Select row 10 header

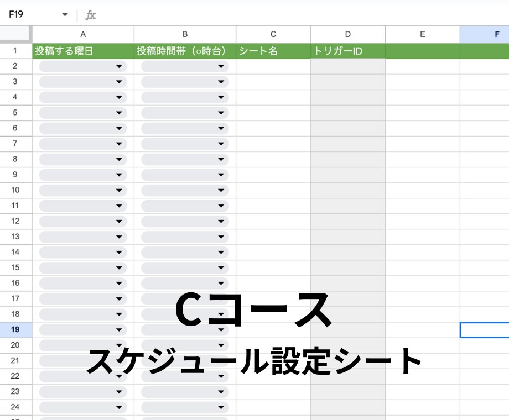[15, 190]
